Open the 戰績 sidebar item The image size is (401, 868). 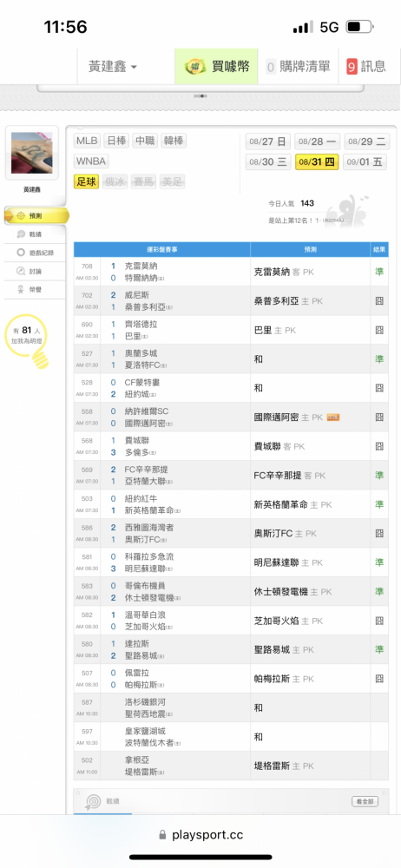[36, 234]
